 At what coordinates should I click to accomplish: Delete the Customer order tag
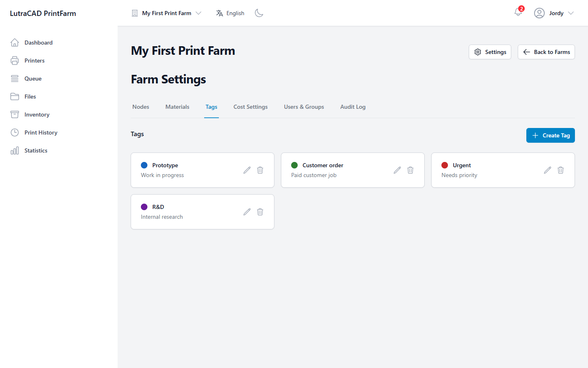[410, 170]
